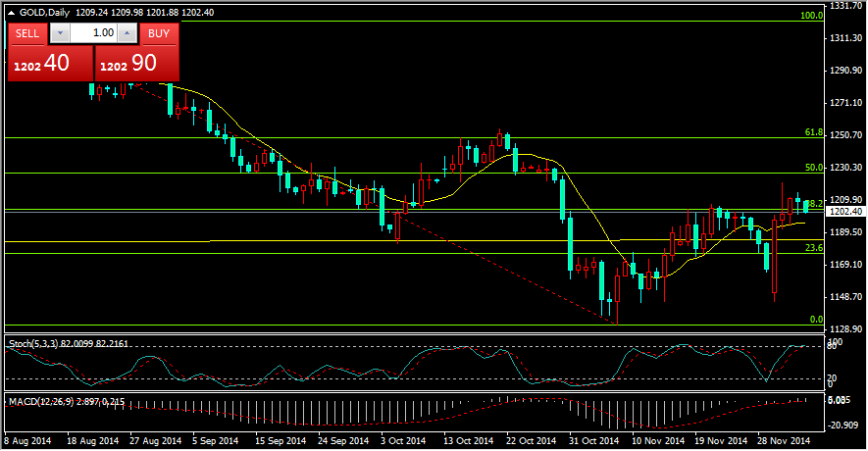Select the Fibonacci 0.0 level label
This screenshot has height=451, width=868.
814,320
